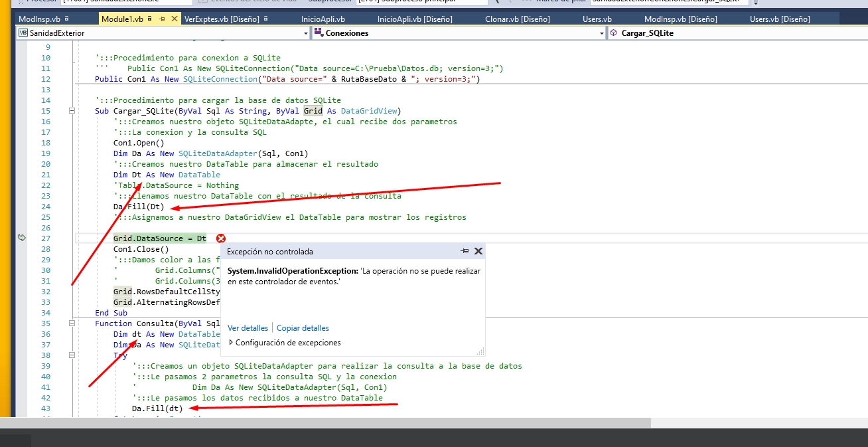Screen dimensions: 868x447
Task: Click the Con1.Open() code line
Action: pos(139,143)
